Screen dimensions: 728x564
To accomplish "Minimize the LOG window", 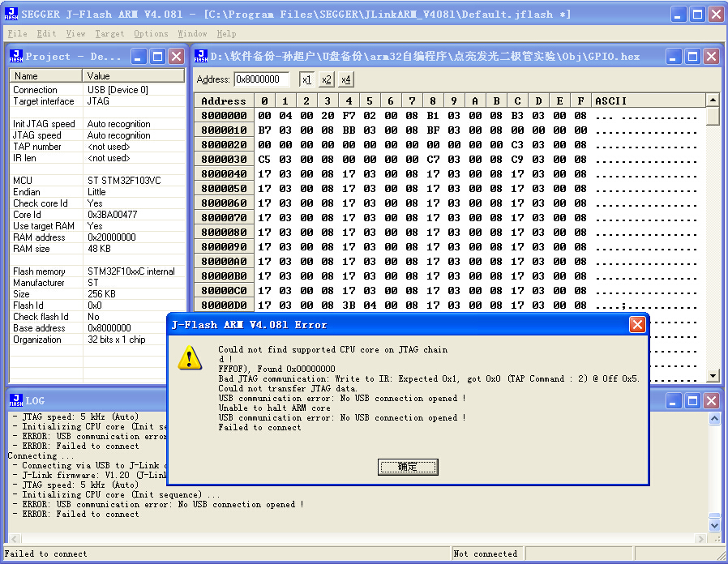I will coord(673,400).
